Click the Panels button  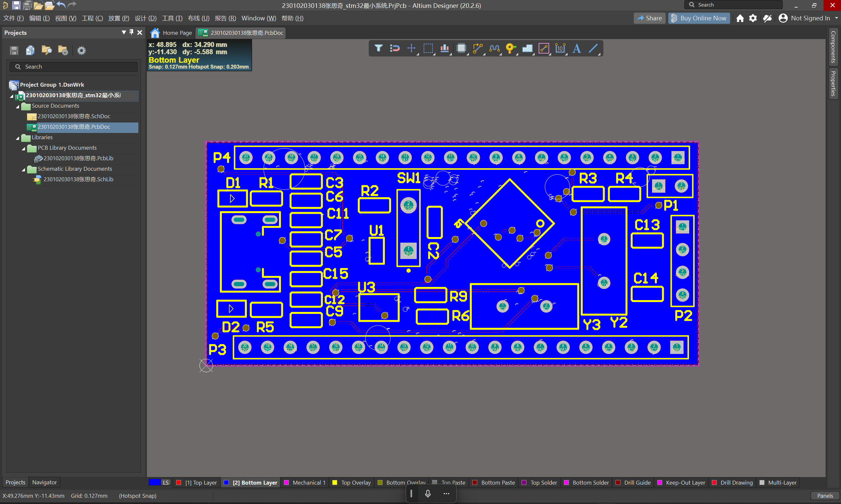(824, 495)
